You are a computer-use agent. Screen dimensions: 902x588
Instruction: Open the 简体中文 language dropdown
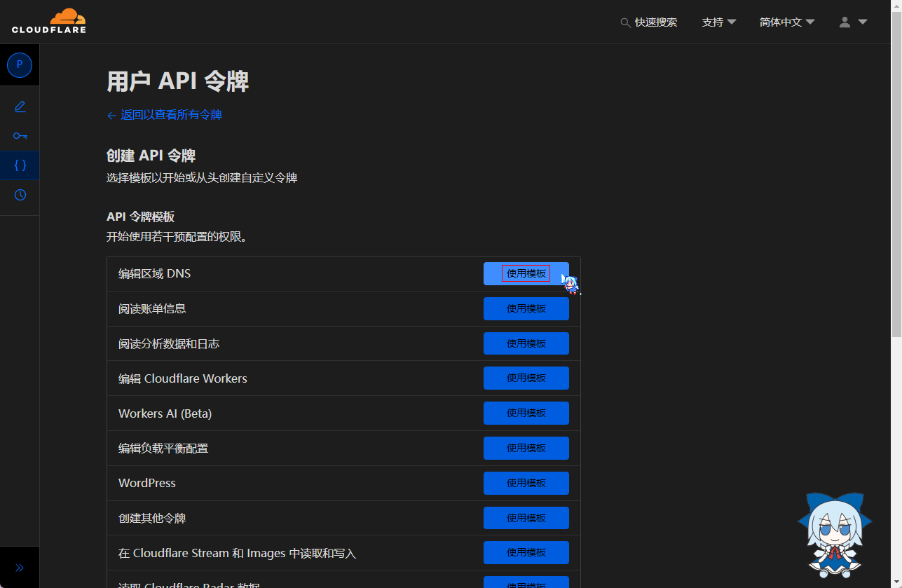click(x=786, y=22)
